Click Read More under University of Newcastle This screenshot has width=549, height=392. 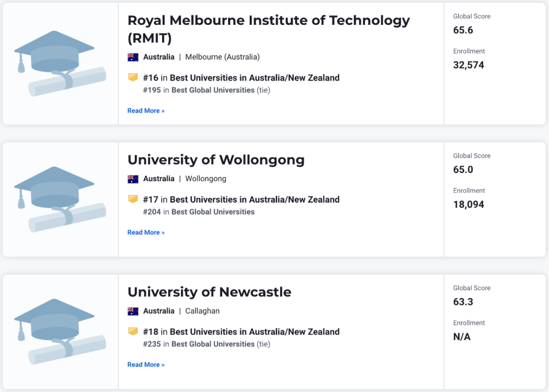(146, 365)
